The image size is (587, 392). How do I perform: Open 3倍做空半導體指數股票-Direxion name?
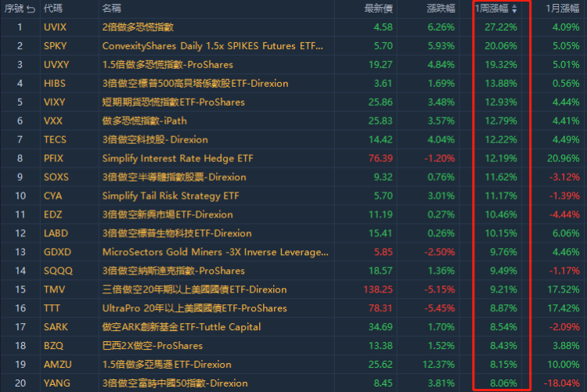click(174, 177)
